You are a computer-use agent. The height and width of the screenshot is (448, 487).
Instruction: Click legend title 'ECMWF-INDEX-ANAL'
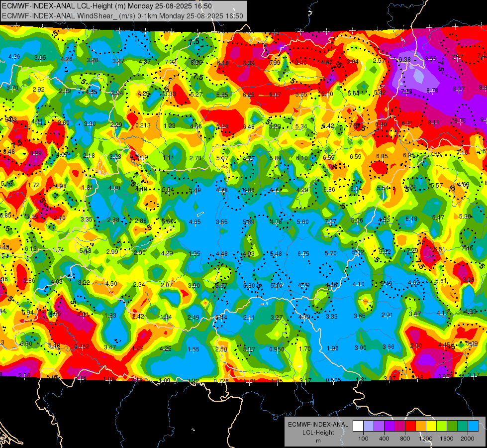318,425
